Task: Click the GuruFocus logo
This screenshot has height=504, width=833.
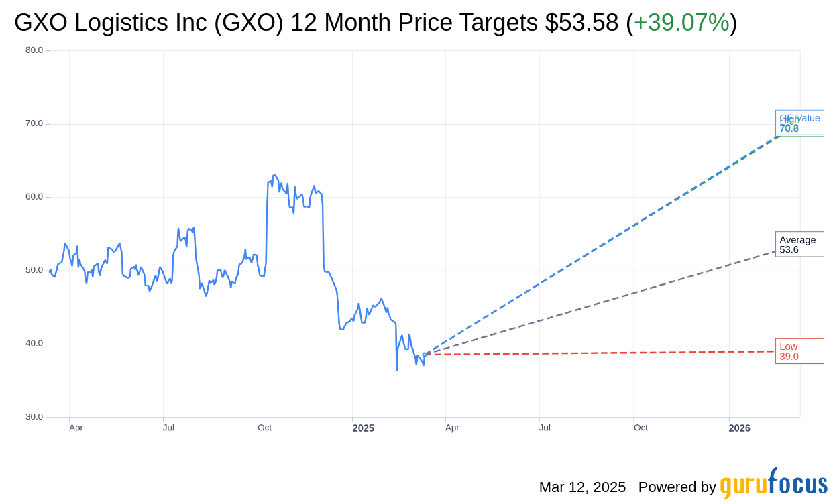Action: pos(773,484)
